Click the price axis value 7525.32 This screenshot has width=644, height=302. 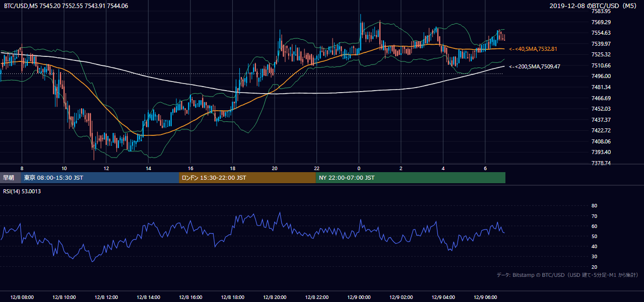click(x=601, y=54)
